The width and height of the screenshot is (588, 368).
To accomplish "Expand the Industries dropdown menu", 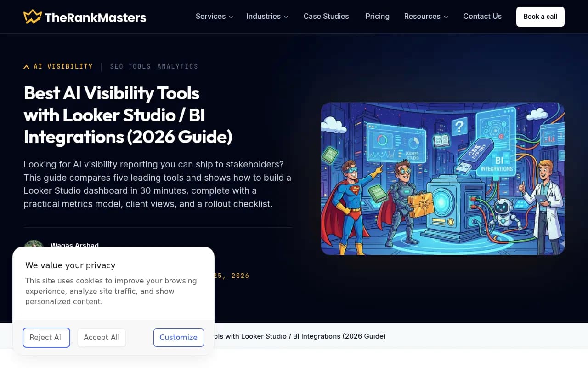I will (x=267, y=17).
